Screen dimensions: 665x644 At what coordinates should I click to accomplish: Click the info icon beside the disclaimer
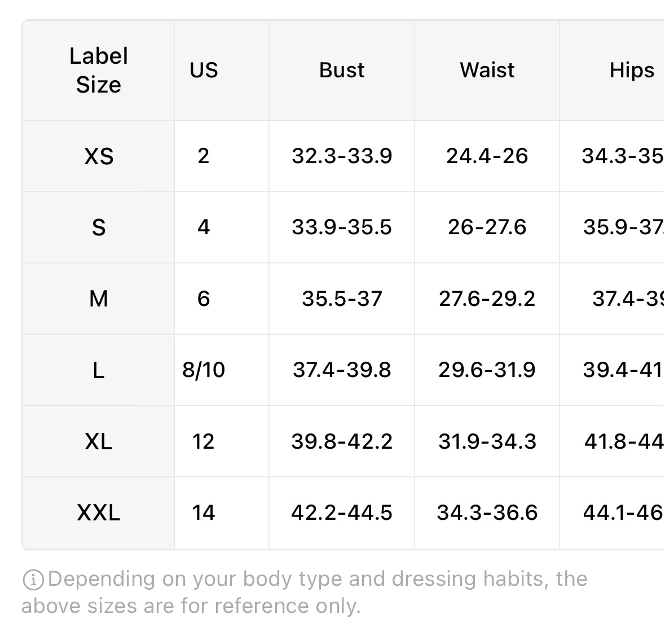pyautogui.click(x=33, y=580)
